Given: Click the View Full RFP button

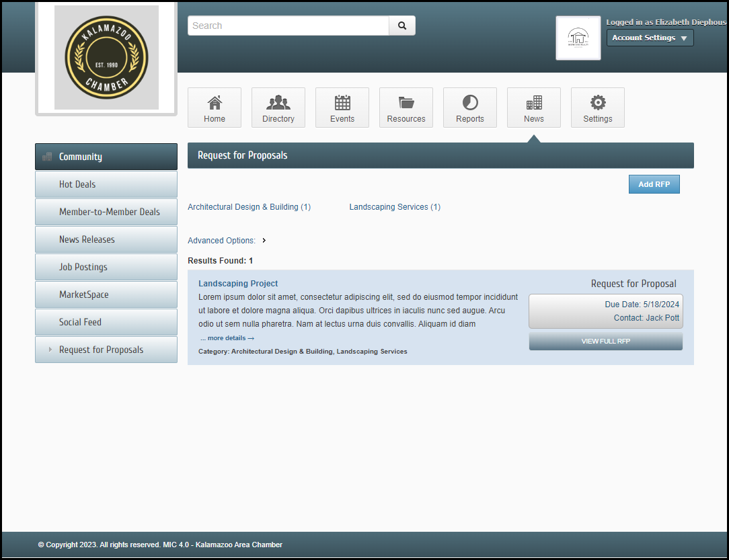Looking at the screenshot, I should pyautogui.click(x=605, y=342).
